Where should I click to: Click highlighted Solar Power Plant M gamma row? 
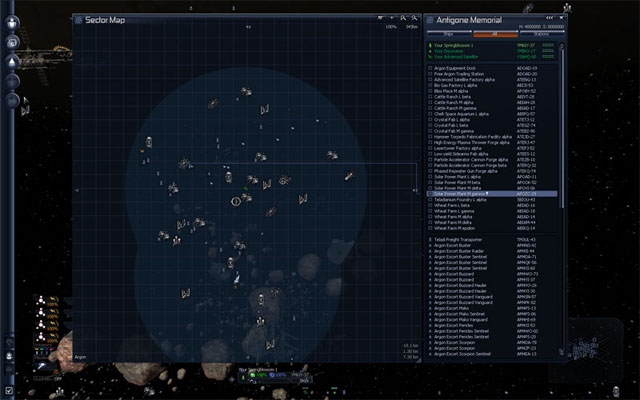(492, 194)
